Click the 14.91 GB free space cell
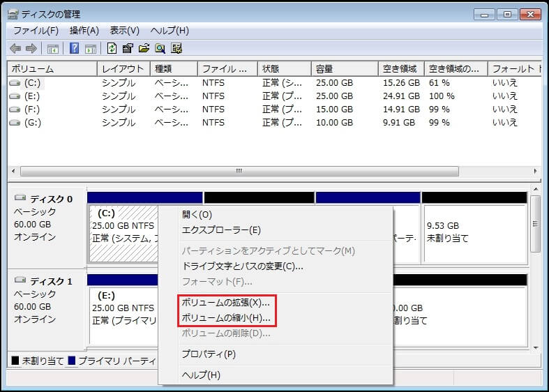The width and height of the screenshot is (549, 392). (401, 110)
